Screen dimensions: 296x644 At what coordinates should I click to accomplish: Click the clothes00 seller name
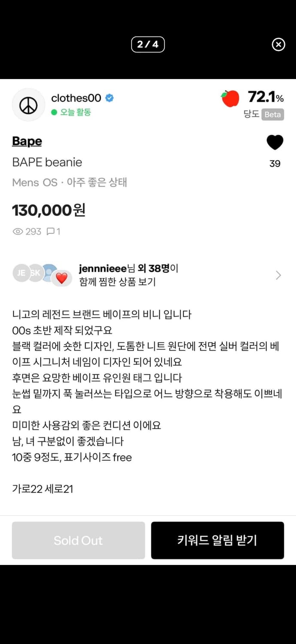click(x=76, y=98)
